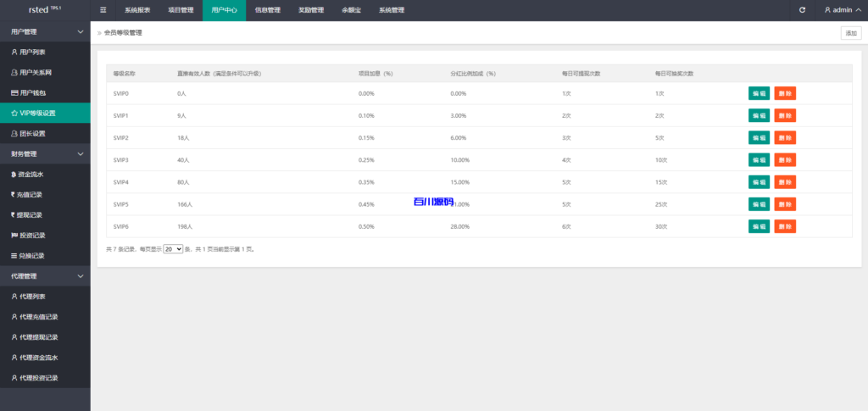The width and height of the screenshot is (868, 411).
Task: Click the rsted logo text
Action: [x=45, y=10]
